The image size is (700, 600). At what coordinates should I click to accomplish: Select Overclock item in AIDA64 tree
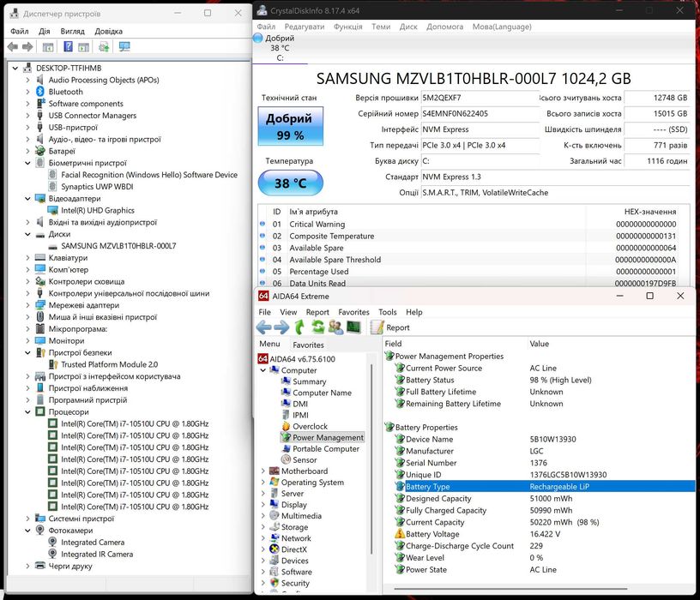(310, 427)
